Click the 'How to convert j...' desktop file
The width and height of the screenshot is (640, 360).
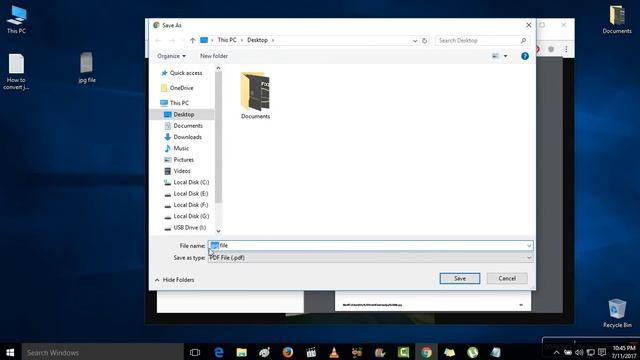click(x=16, y=72)
